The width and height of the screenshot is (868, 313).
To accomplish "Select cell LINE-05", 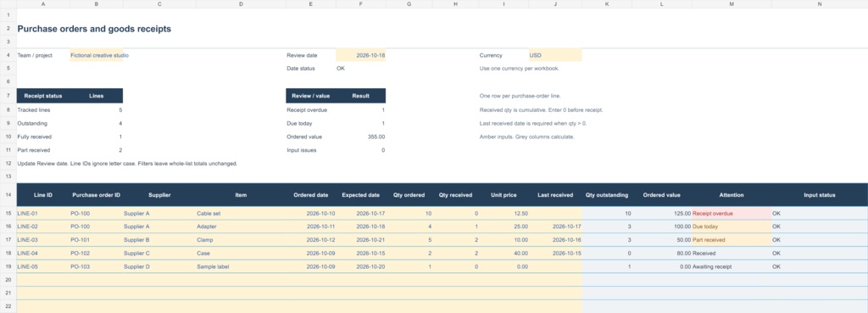I will (43, 266).
